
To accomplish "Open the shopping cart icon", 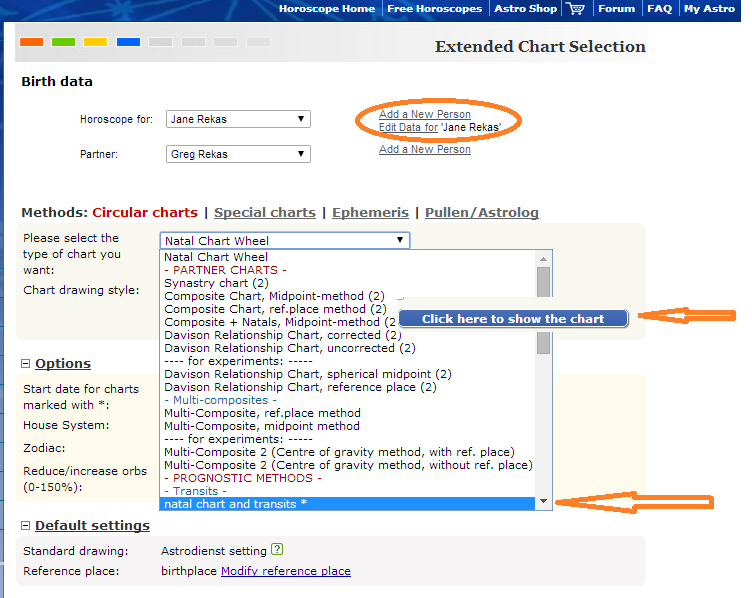I will point(575,9).
